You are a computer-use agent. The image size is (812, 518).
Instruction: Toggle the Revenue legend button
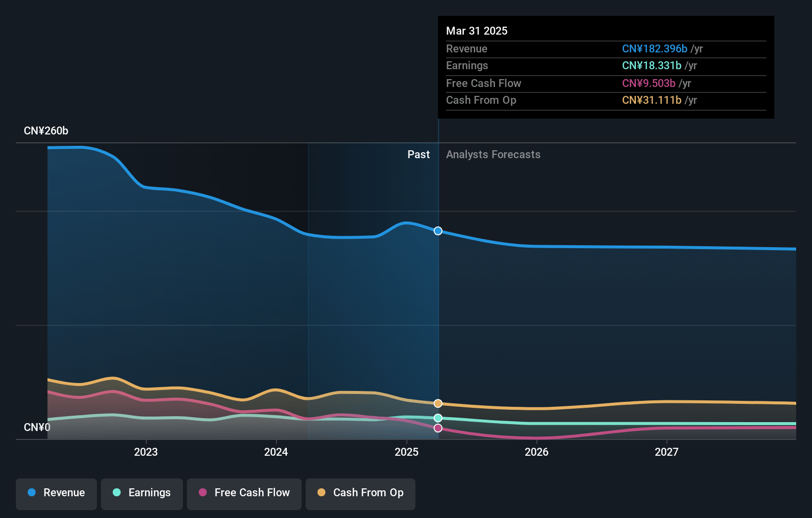click(56, 494)
